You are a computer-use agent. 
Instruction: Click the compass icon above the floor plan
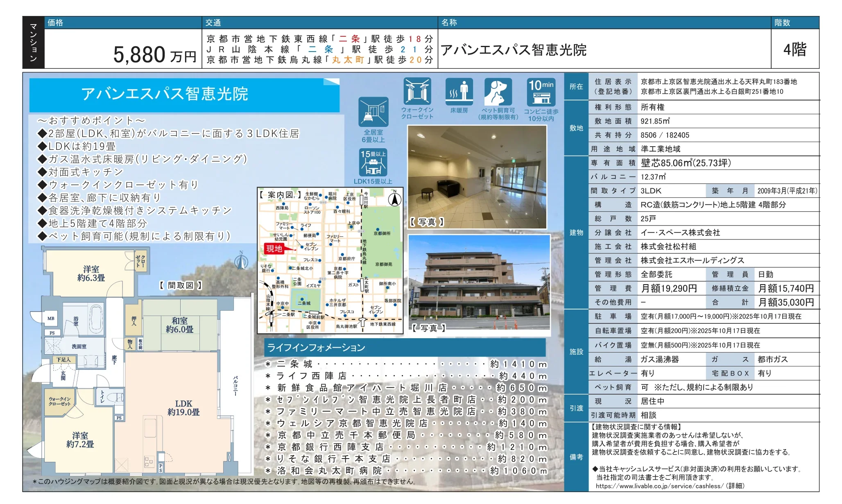241,261
